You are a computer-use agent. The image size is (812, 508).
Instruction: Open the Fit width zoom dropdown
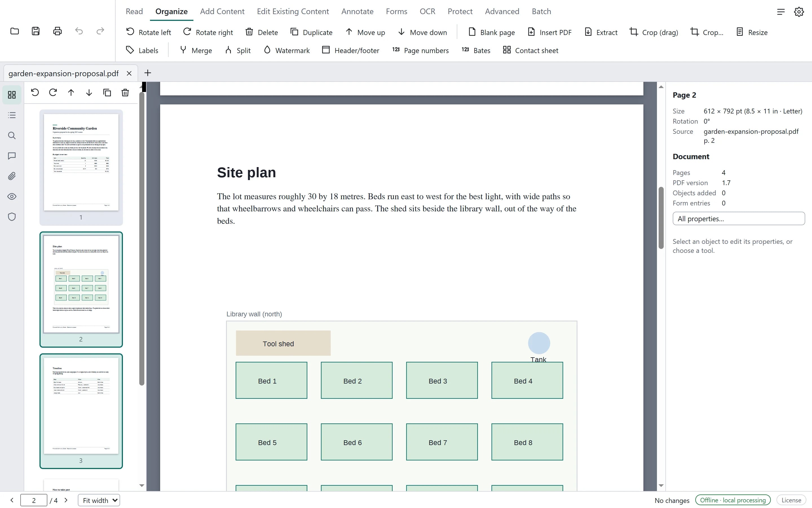tap(99, 500)
